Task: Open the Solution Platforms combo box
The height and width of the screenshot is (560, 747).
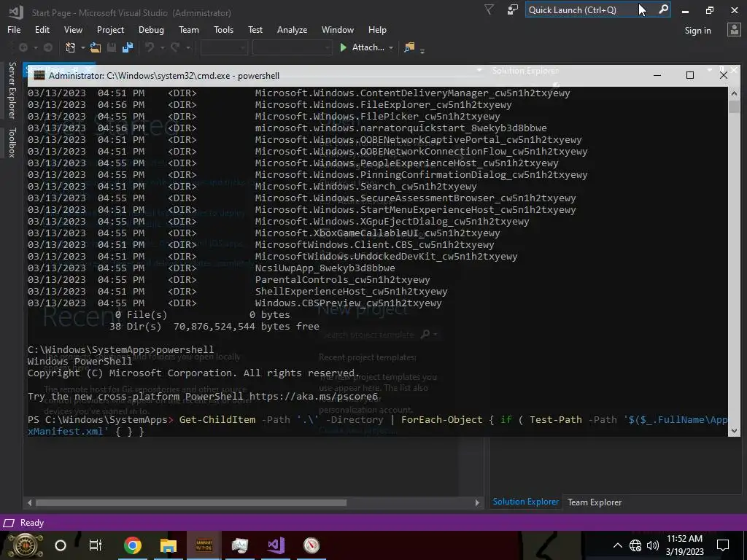Action: [292, 47]
